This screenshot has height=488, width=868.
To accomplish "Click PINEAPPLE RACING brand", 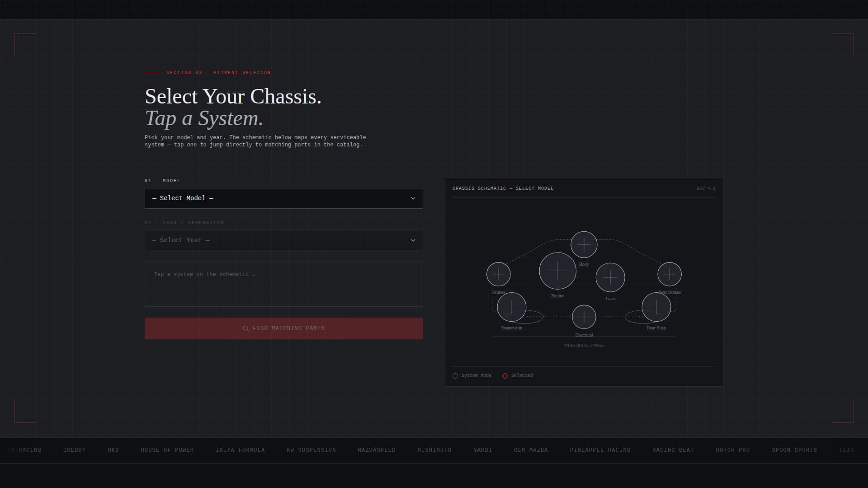I will coord(600,450).
